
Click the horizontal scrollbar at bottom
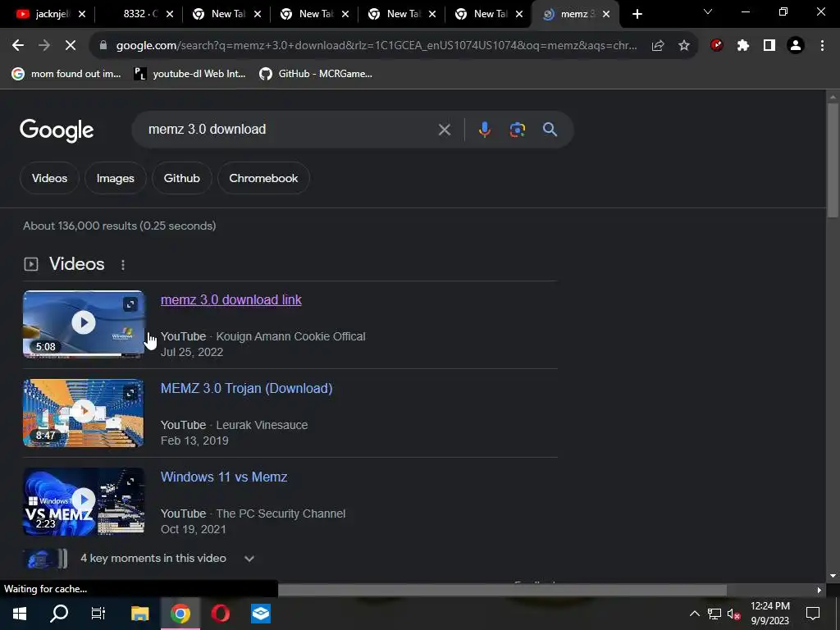[503, 590]
